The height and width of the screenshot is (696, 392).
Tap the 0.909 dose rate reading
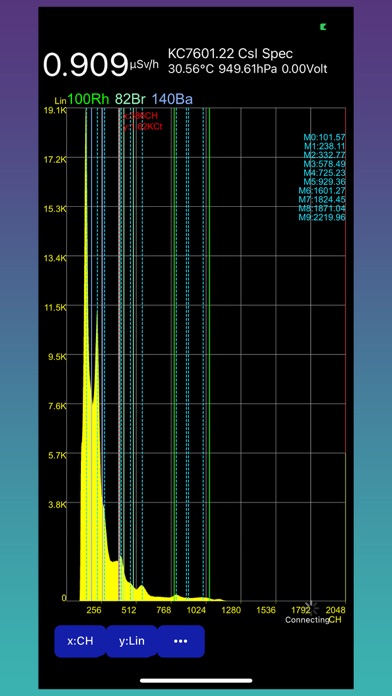tap(85, 64)
